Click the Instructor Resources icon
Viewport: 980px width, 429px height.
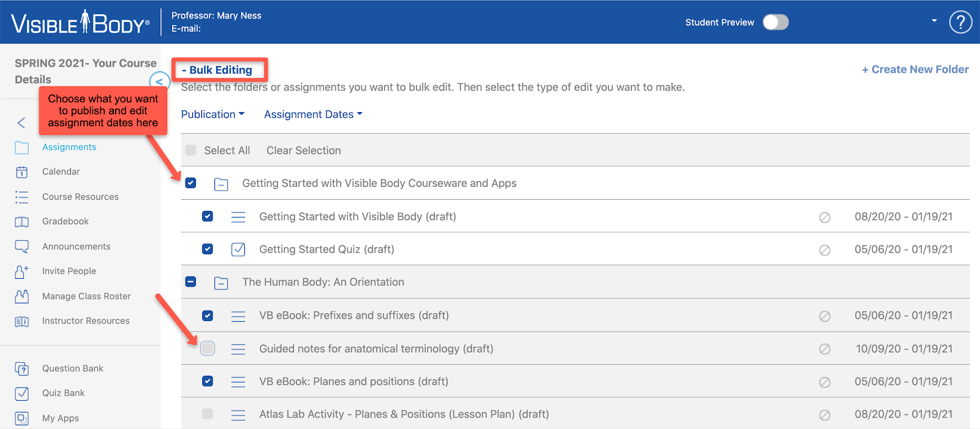point(21,321)
